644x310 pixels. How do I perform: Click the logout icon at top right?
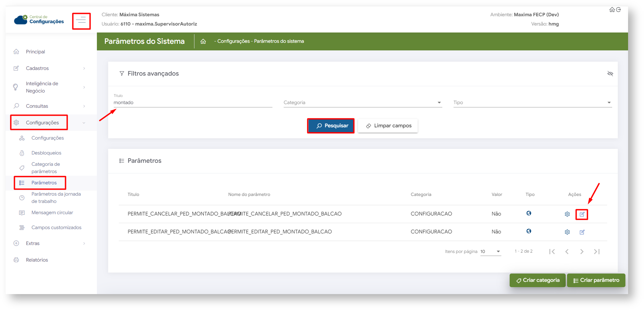618,10
